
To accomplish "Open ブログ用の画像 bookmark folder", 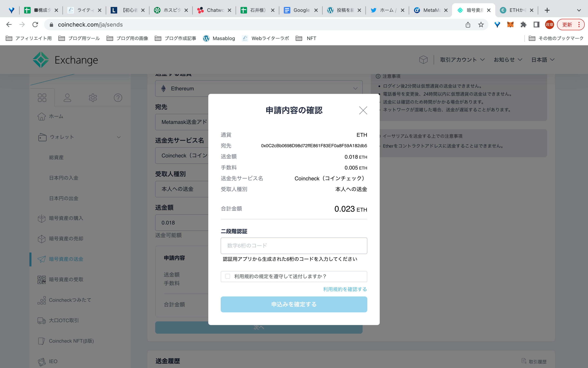I will tap(127, 38).
